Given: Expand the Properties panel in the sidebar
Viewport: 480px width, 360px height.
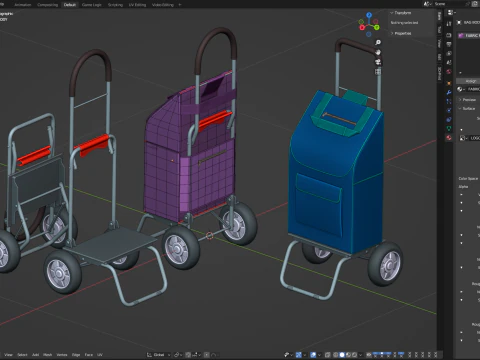Looking at the screenshot, I should [401, 33].
